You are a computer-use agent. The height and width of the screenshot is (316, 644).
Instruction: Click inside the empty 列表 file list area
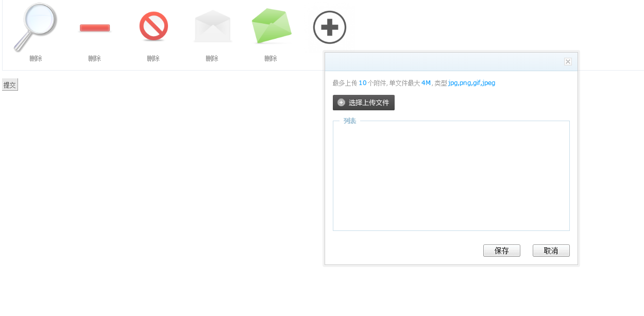451,178
